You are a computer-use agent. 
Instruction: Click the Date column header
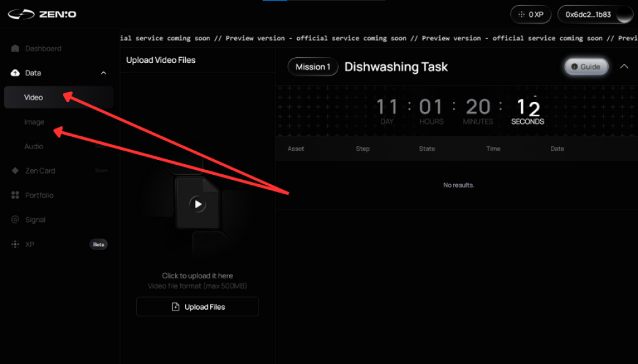click(x=557, y=149)
